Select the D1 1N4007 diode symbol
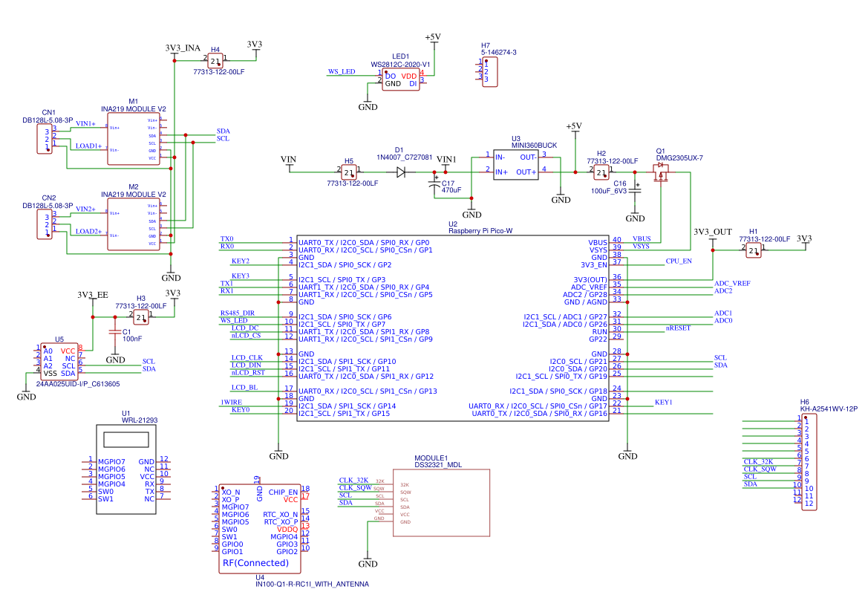 (401, 172)
